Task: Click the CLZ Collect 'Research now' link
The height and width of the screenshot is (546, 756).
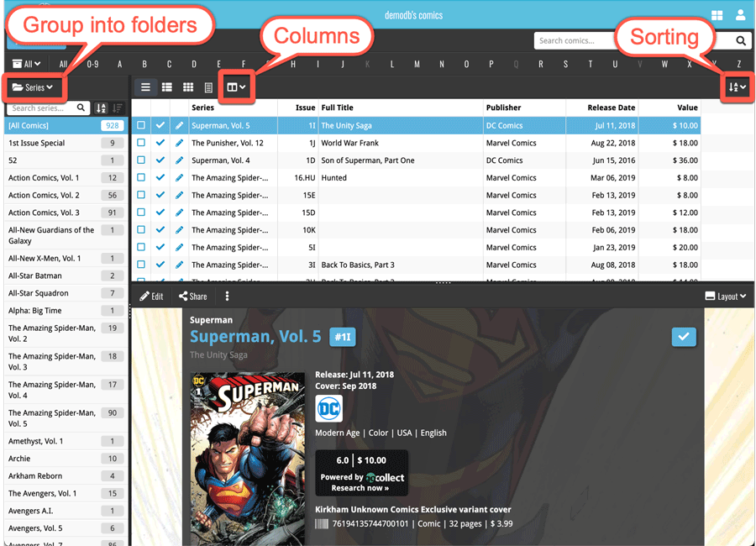Action: 361,486
